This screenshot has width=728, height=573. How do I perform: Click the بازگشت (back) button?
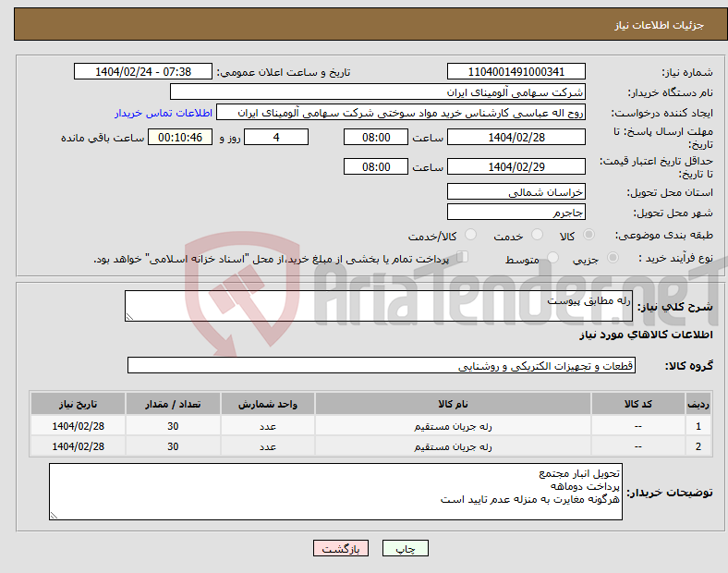[341, 548]
